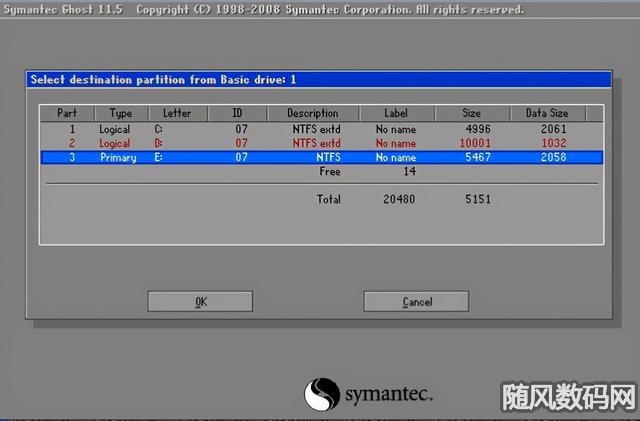Click Symantec Ghost 11.5 header text

63,9
